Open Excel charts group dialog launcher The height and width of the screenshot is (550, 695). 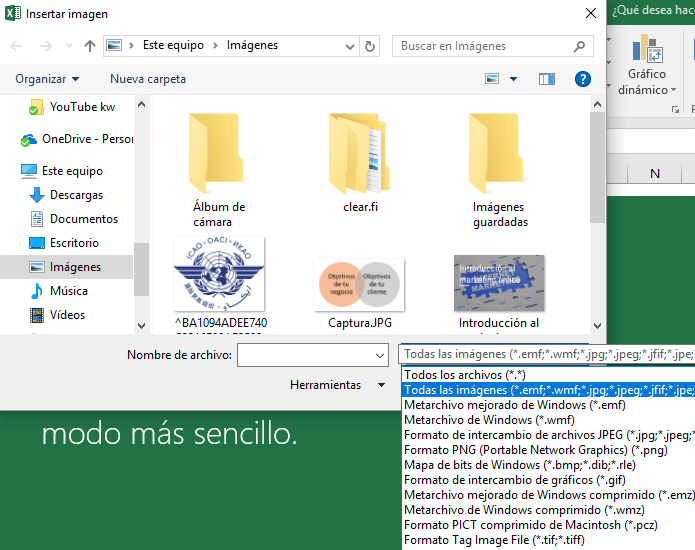(675, 109)
